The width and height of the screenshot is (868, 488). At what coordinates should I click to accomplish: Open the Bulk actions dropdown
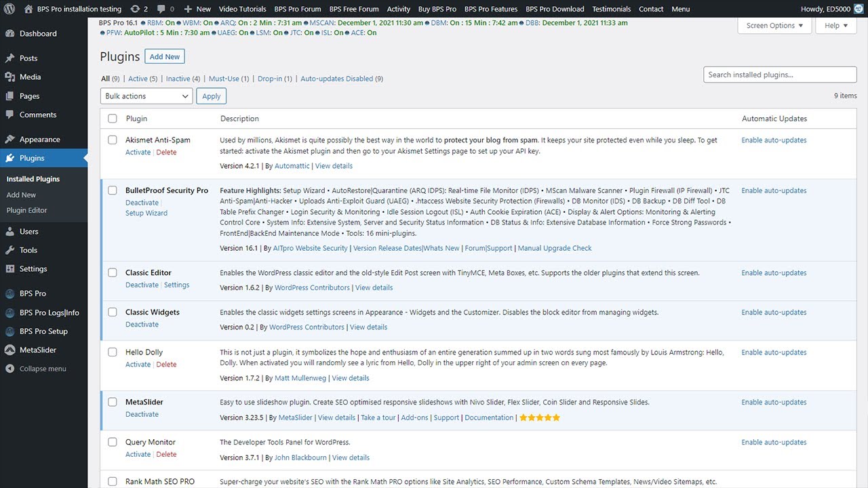pos(146,96)
